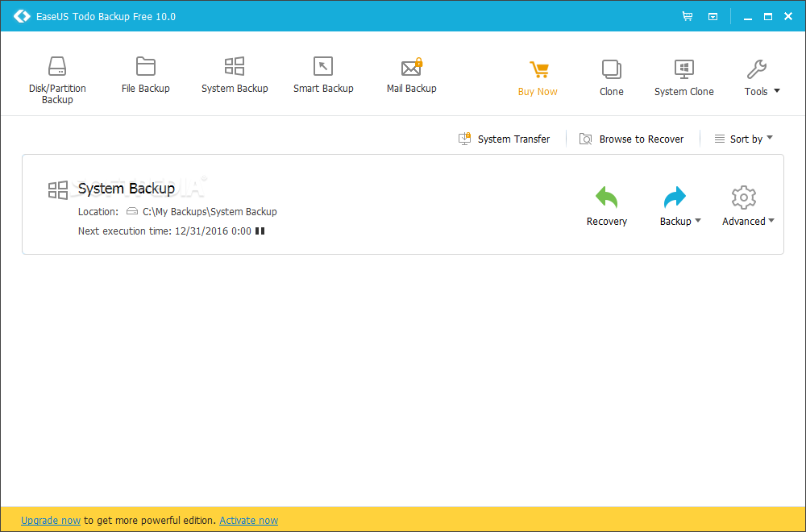Image resolution: width=806 pixels, height=532 pixels.
Task: Launch System Backup from the toolbar
Action: pyautogui.click(x=235, y=74)
